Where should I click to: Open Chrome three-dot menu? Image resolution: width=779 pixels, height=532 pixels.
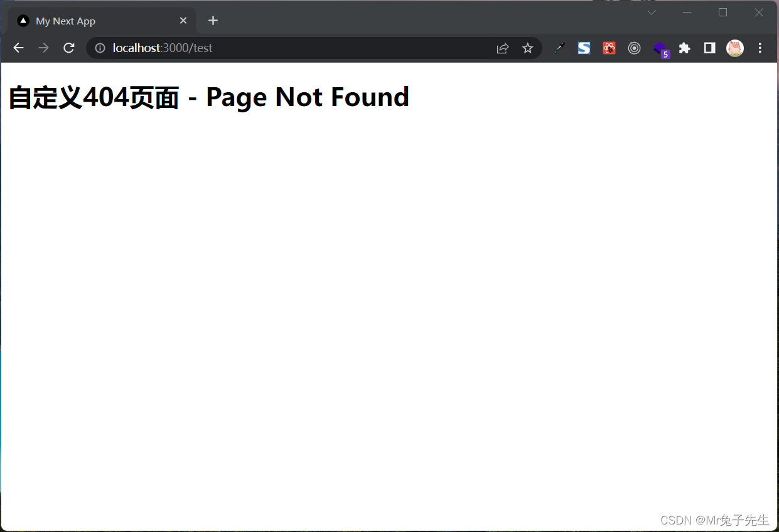click(760, 48)
